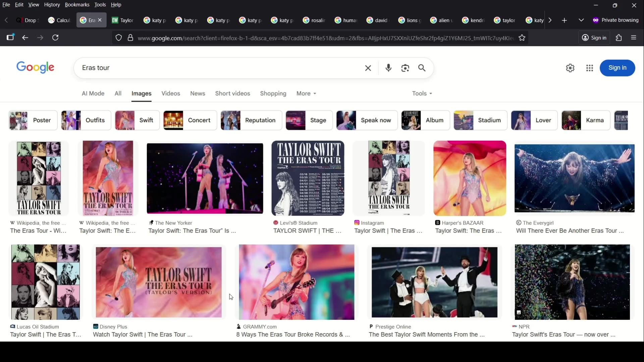
Task: Filter images by the Karma chip
Action: point(586,120)
